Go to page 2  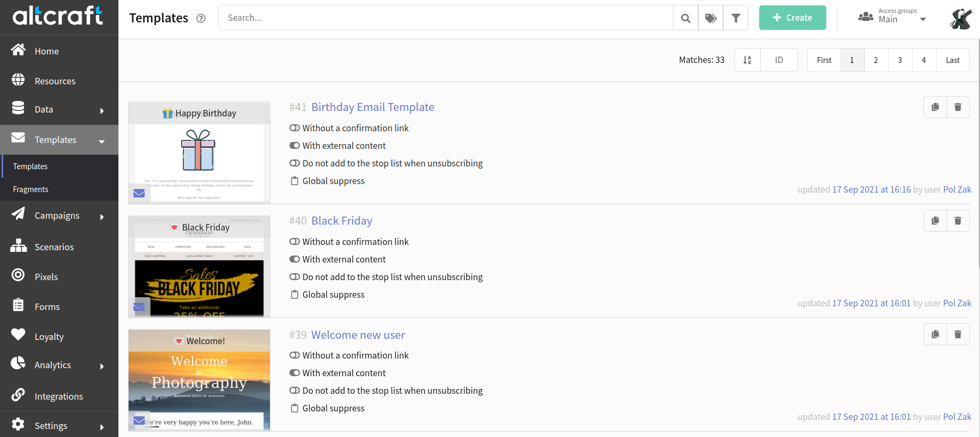tap(876, 60)
